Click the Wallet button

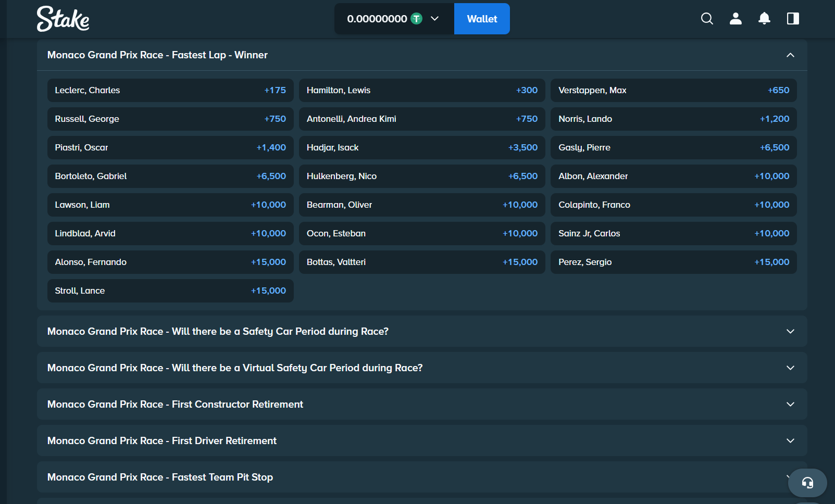point(482,19)
